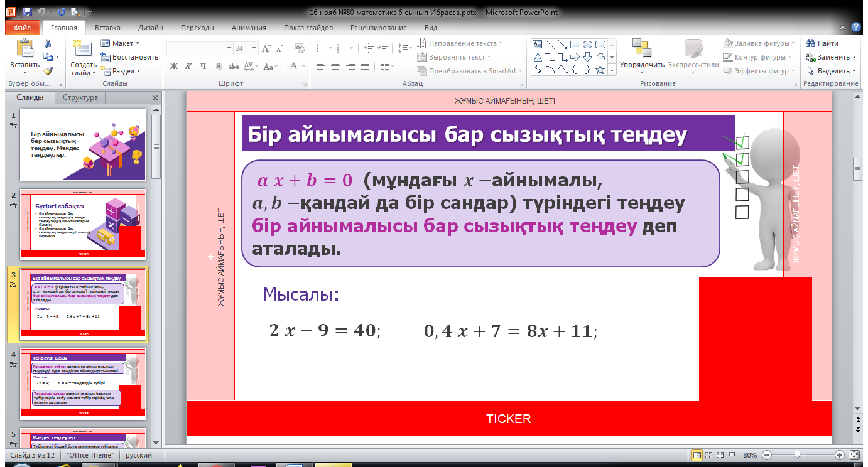Switch to the Анимация tab
This screenshot has height=467, width=868.
(249, 28)
